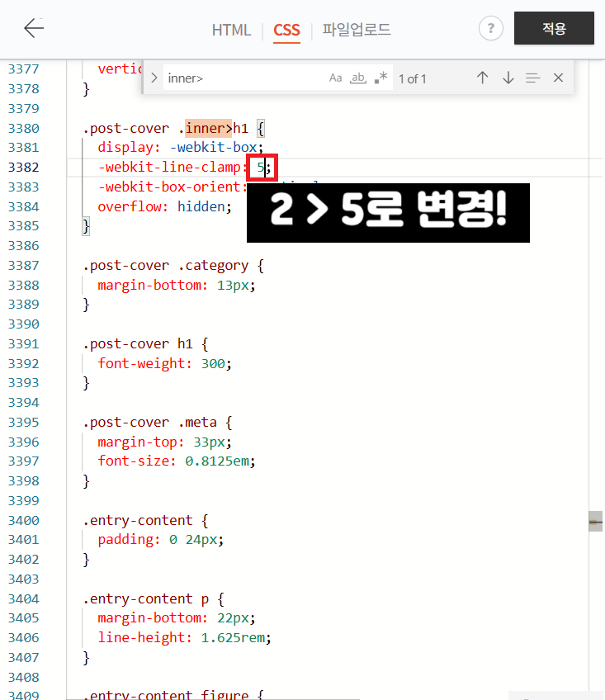
Task: Click 'font-weight: 300;' line
Action: 164,363
